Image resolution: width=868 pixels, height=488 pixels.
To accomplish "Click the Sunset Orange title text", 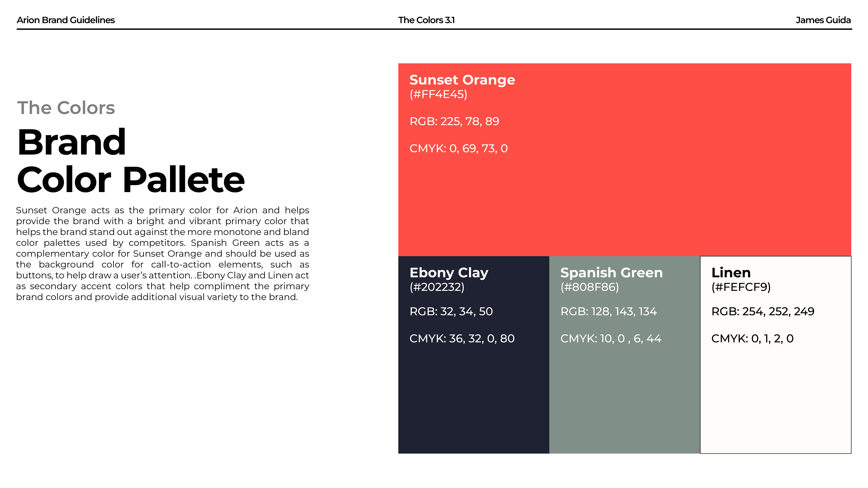I will tap(462, 80).
